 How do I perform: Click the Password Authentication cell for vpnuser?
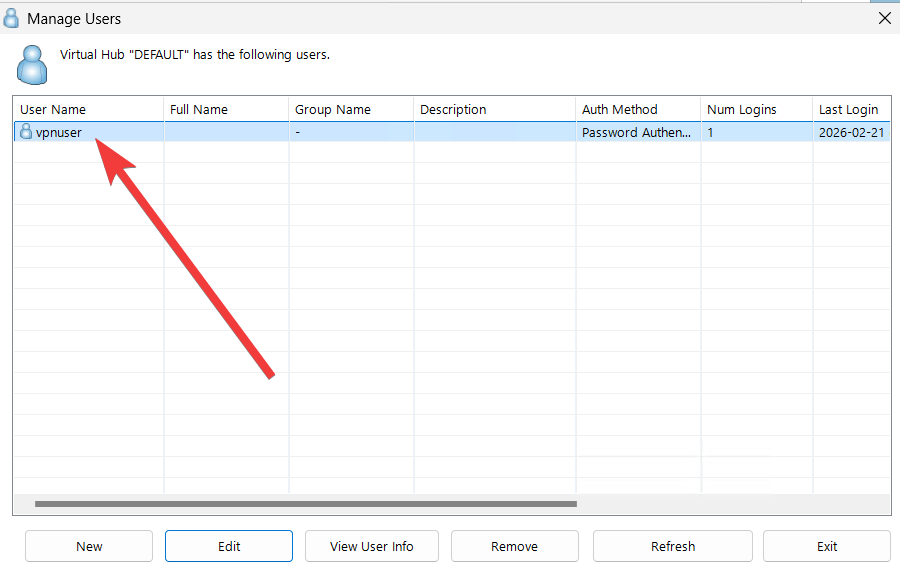coord(637,133)
